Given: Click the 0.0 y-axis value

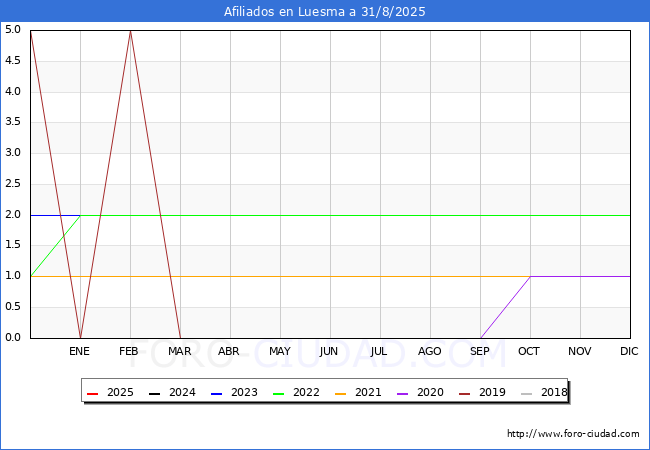Looking at the screenshot, I should coord(13,337).
